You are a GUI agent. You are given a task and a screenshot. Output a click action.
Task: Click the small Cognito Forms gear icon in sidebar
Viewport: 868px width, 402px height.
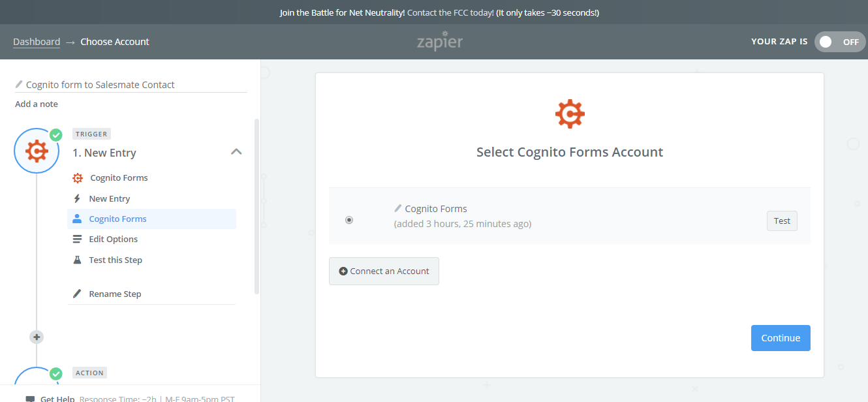coord(78,178)
